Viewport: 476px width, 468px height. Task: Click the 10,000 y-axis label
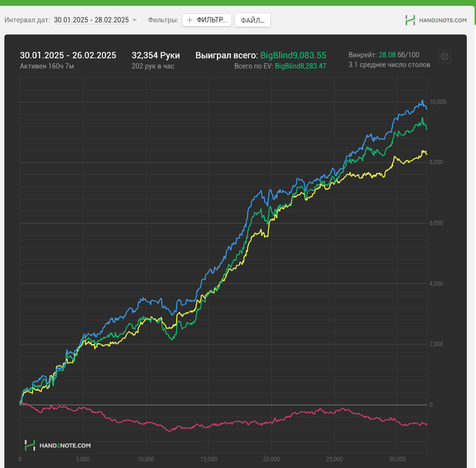tap(438, 102)
